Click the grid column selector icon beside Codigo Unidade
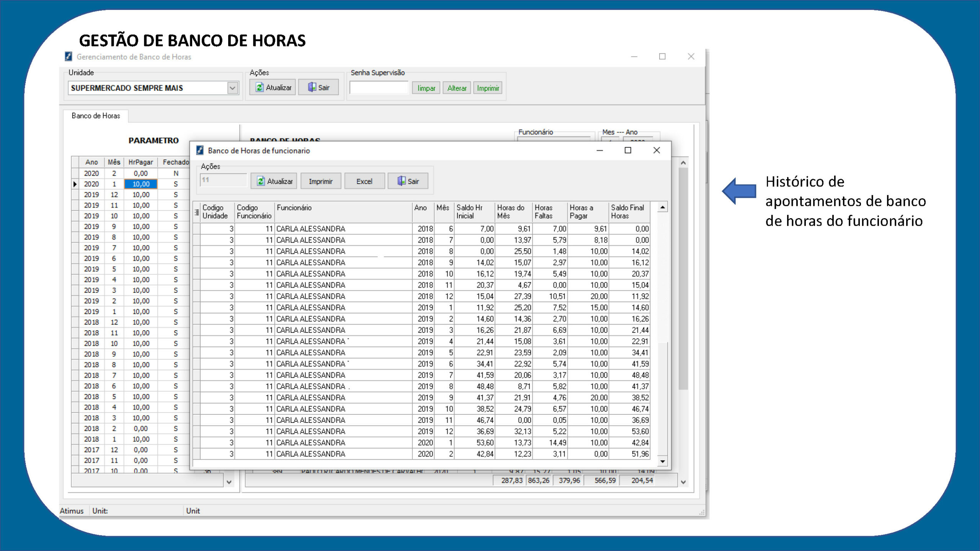 click(x=197, y=212)
